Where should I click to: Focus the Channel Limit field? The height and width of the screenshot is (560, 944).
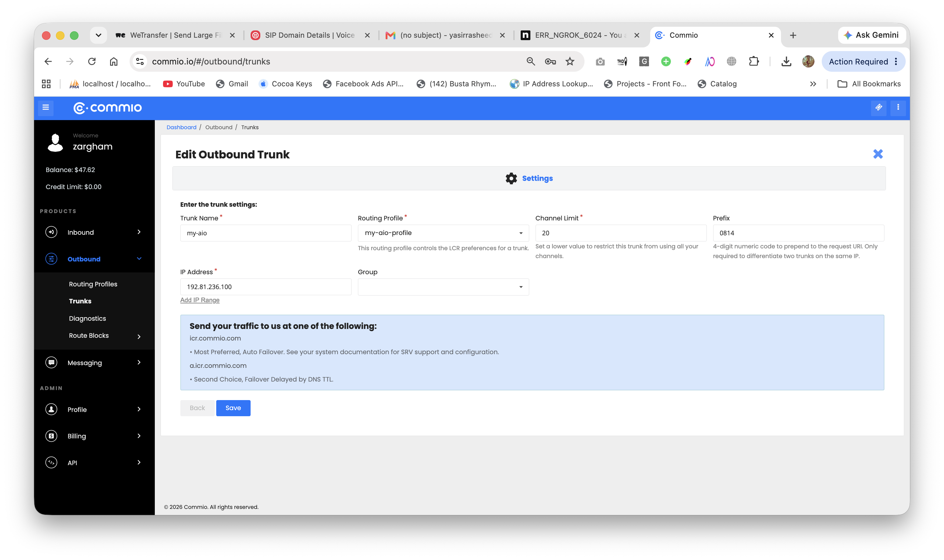[x=620, y=233]
